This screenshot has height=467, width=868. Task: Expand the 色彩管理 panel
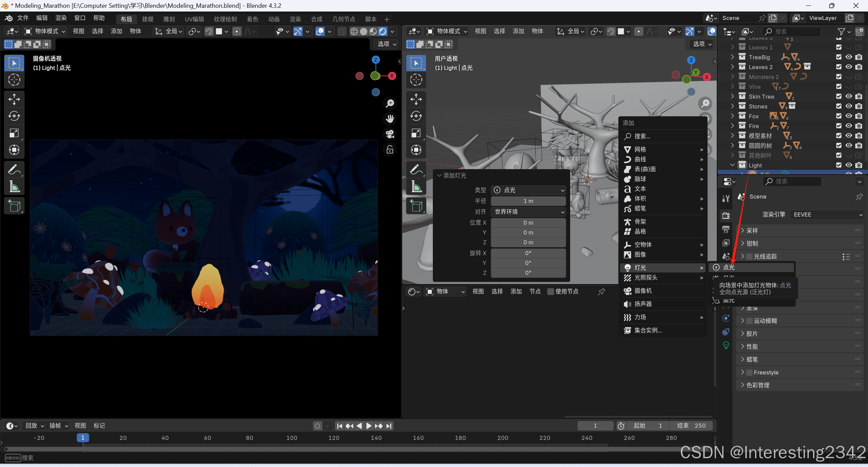pos(758,385)
